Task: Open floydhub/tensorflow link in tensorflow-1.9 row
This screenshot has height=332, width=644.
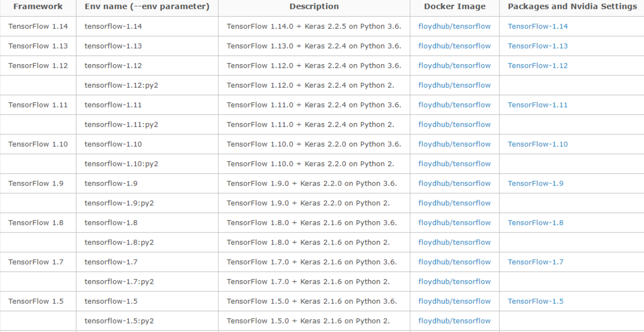Action: [454, 183]
